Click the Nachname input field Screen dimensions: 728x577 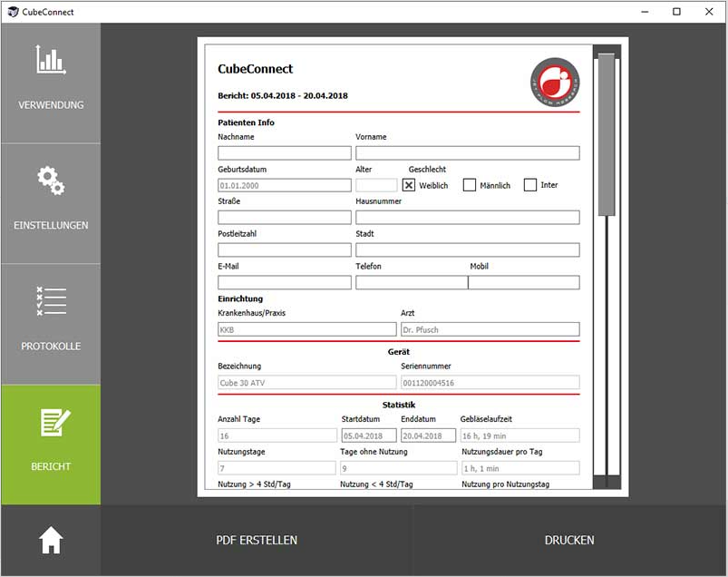(x=284, y=152)
